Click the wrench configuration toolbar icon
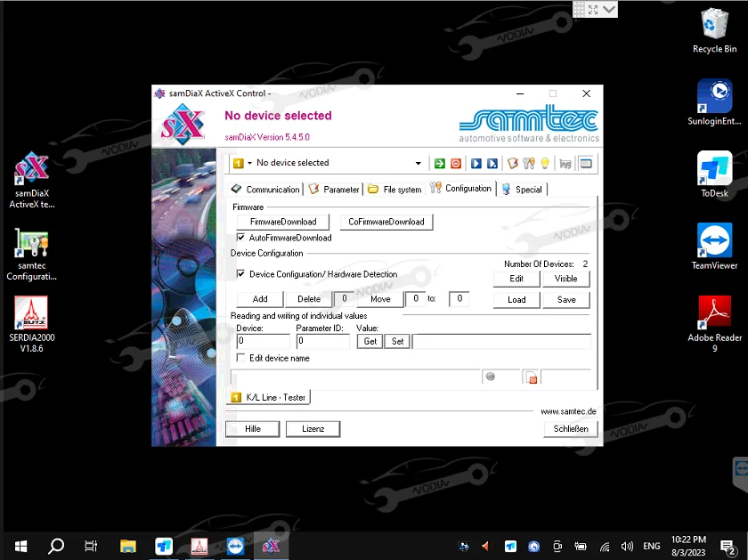This screenshot has height=560, width=748. 529,164
